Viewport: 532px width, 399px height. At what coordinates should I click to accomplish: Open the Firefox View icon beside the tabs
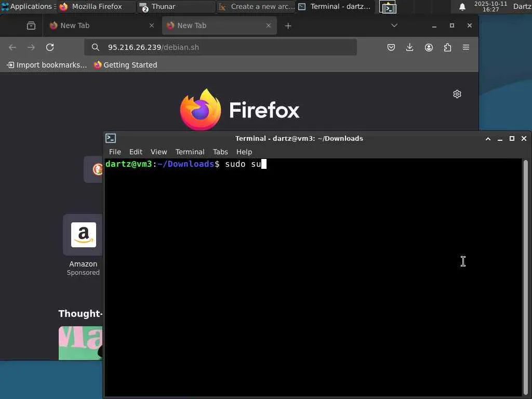tap(31, 26)
